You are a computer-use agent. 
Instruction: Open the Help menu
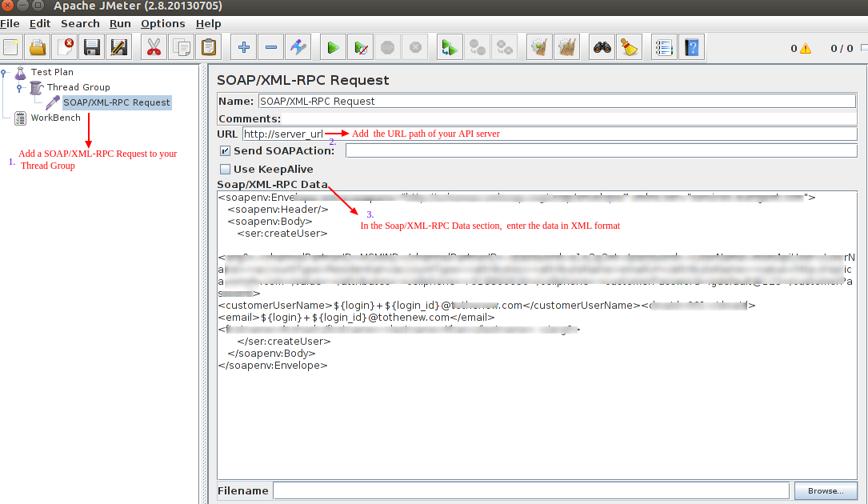click(x=208, y=24)
